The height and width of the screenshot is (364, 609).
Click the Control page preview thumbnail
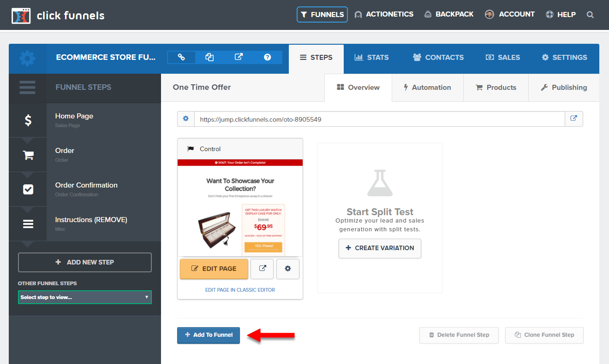tap(240, 208)
